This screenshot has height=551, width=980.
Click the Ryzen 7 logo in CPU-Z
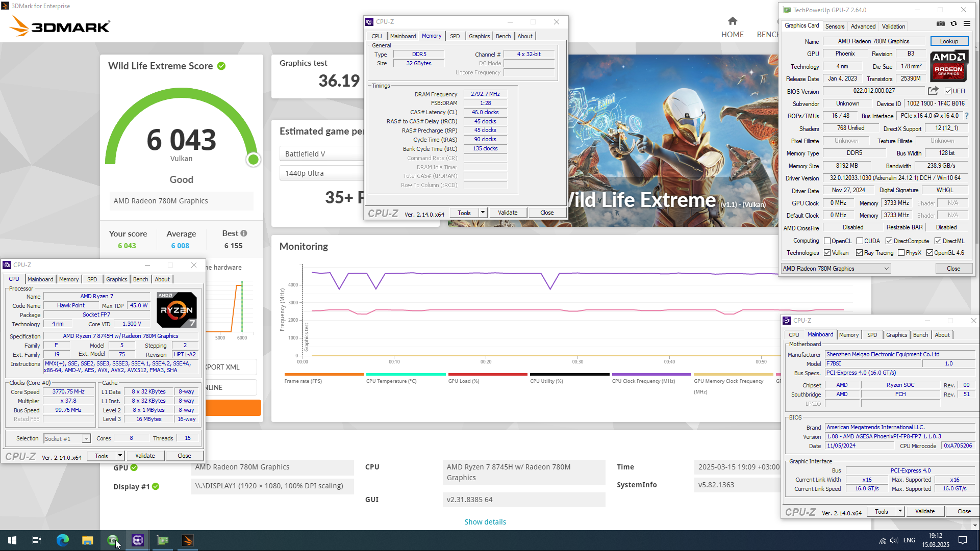(177, 310)
